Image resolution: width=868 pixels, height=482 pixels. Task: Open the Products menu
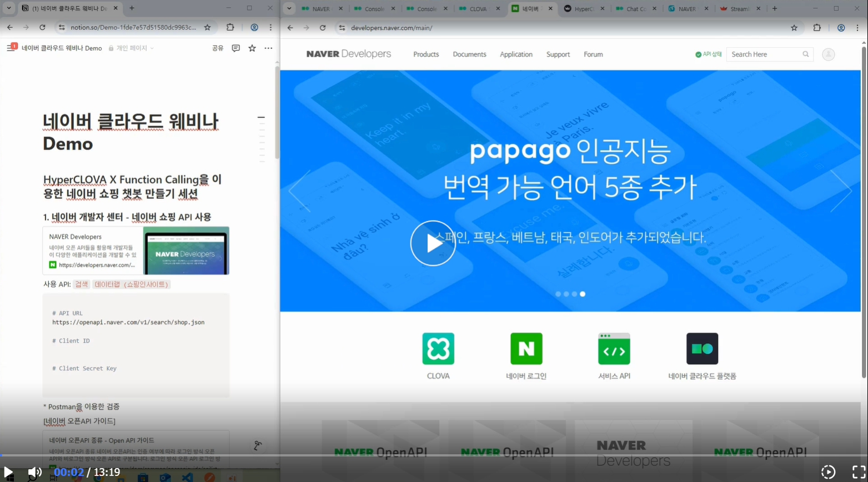426,54
